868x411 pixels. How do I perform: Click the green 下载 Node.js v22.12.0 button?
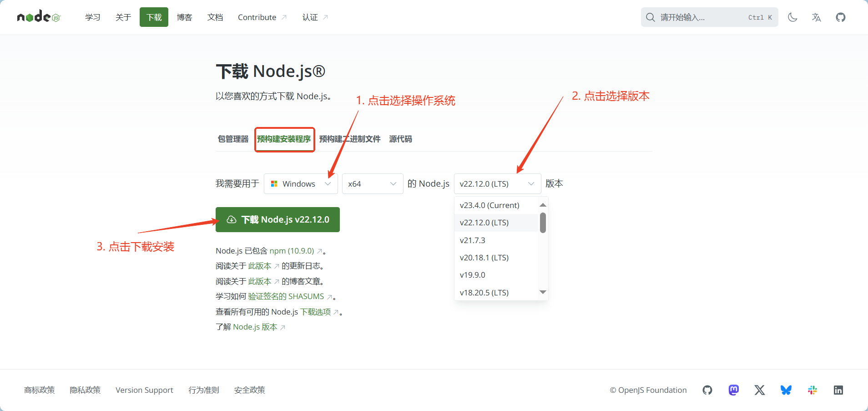tap(278, 220)
